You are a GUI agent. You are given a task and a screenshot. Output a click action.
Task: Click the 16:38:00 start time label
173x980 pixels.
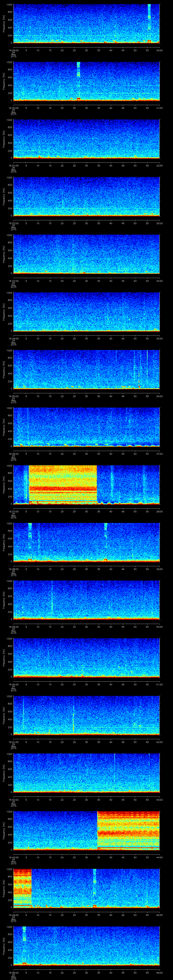(13, 569)
